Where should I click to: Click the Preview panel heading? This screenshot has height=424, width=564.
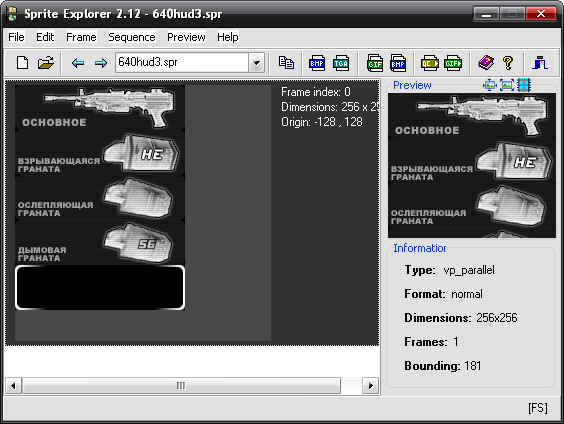click(x=412, y=85)
